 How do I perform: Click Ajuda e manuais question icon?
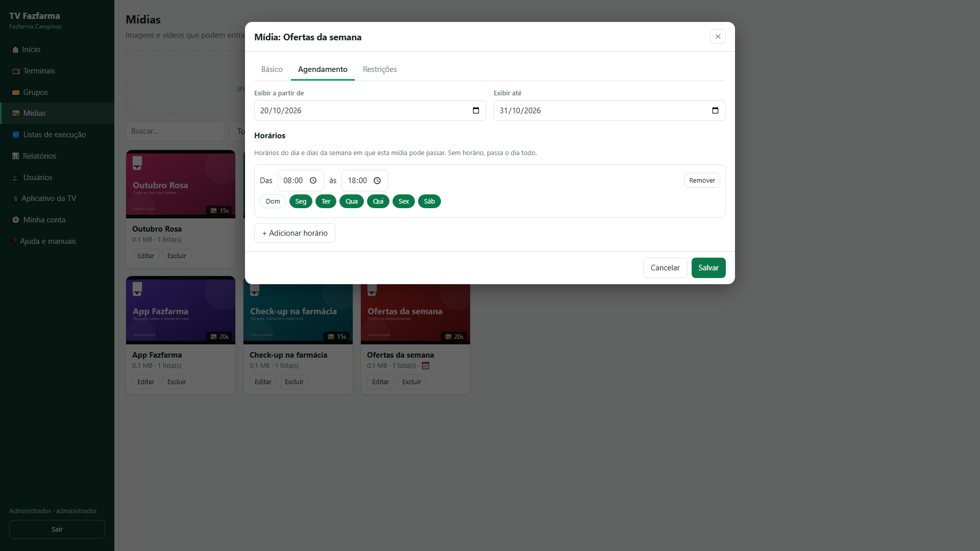[14, 241]
